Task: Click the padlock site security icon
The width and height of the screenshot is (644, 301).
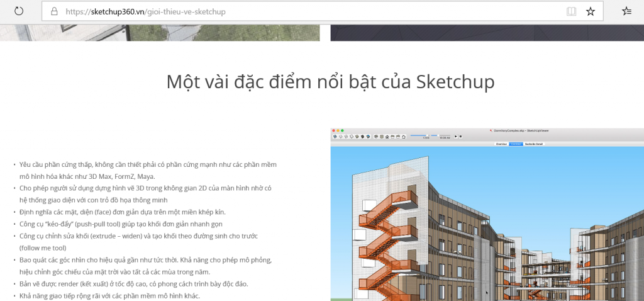Action: [54, 11]
